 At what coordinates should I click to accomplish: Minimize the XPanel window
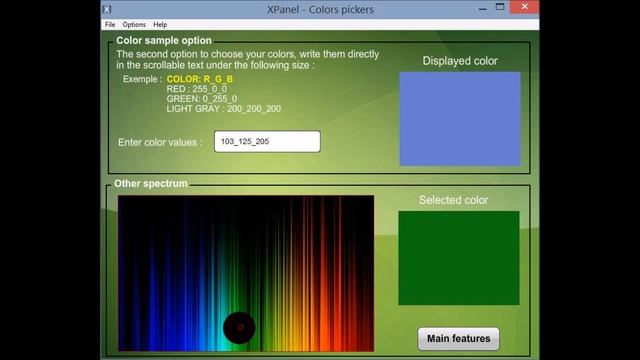click(x=482, y=8)
